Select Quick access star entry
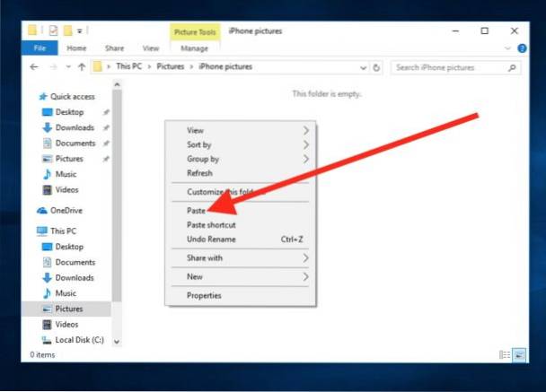 point(72,97)
